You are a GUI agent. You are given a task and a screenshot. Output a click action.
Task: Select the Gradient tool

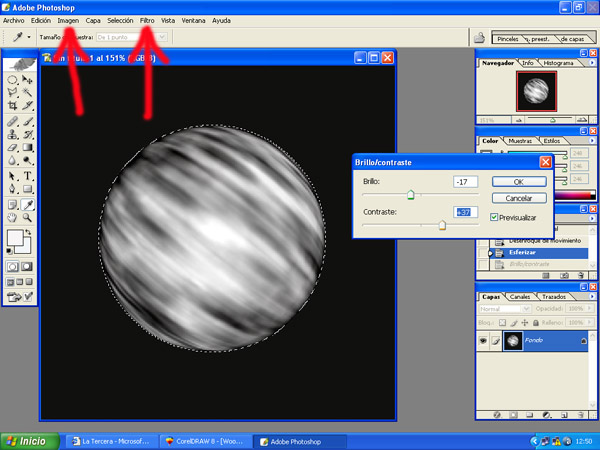click(x=27, y=147)
